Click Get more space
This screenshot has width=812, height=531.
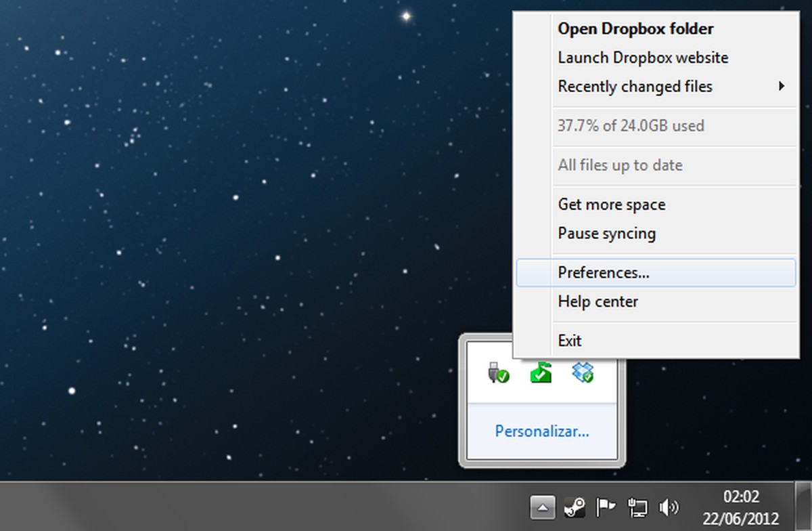(x=611, y=204)
